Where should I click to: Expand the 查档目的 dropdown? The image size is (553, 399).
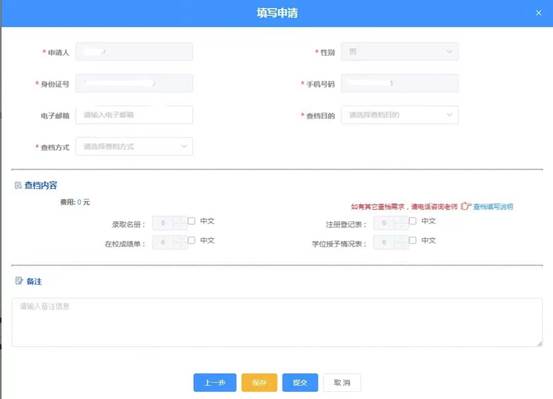point(400,115)
